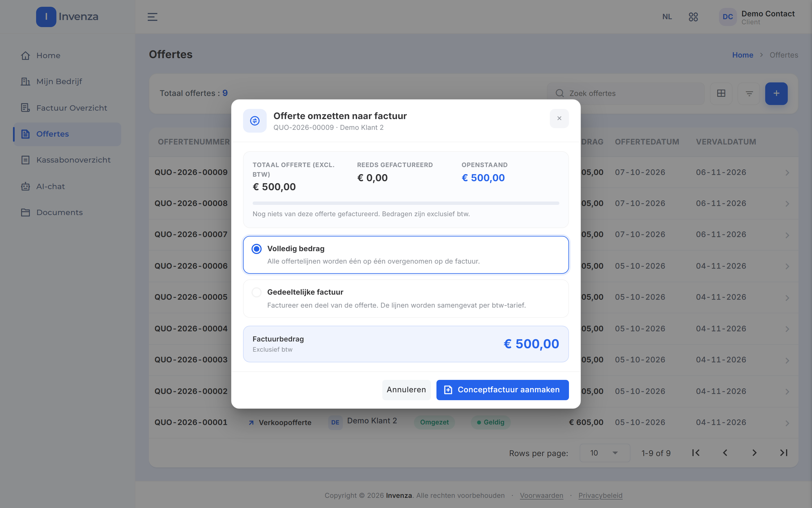Go to the first page icon
The image size is (812, 508).
[696, 453]
